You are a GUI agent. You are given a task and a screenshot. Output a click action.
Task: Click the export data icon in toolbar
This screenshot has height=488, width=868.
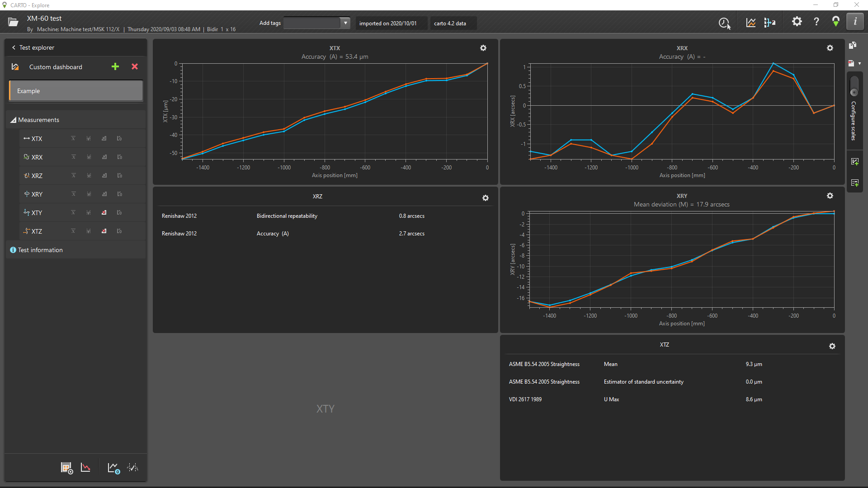click(770, 23)
